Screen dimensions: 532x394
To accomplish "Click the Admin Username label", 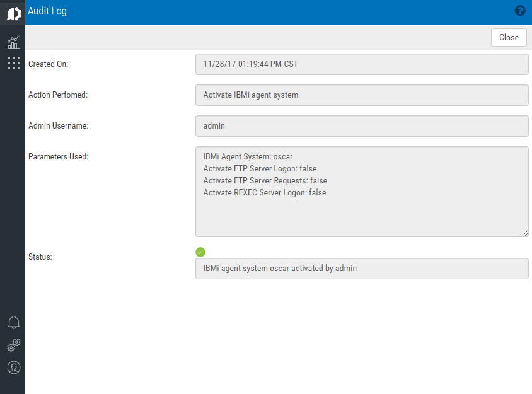I will pyautogui.click(x=59, y=125).
